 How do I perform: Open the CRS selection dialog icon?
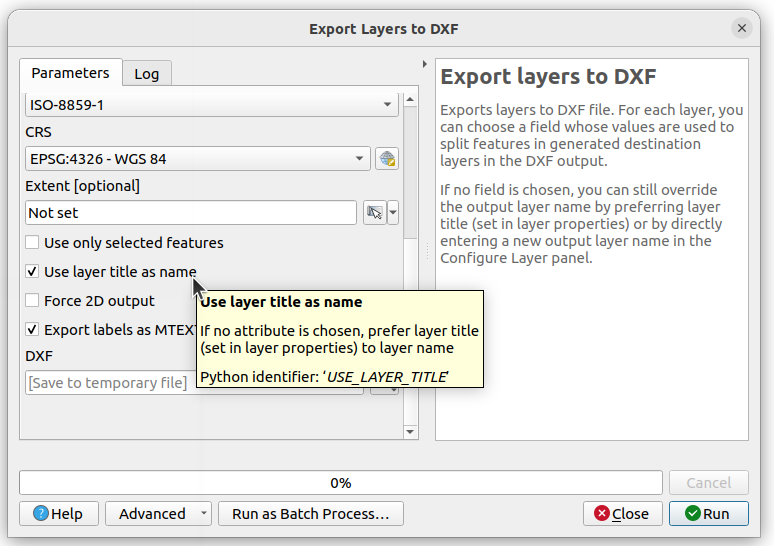pos(387,159)
